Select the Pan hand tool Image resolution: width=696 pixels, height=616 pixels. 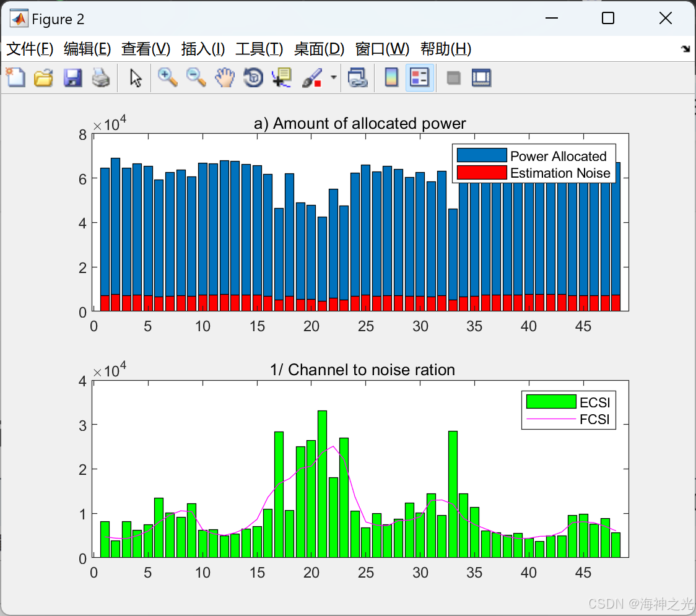(225, 77)
